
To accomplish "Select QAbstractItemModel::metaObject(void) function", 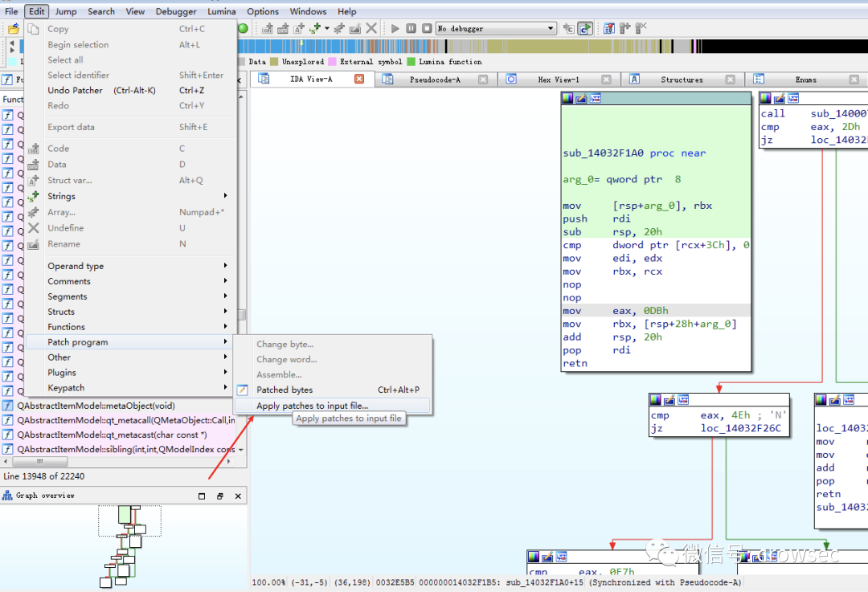I will 96,406.
